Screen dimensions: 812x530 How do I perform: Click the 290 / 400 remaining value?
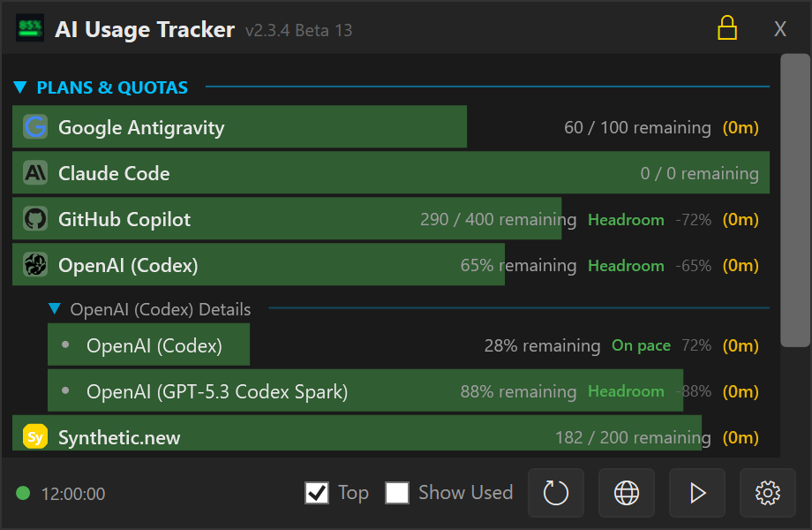498,219
